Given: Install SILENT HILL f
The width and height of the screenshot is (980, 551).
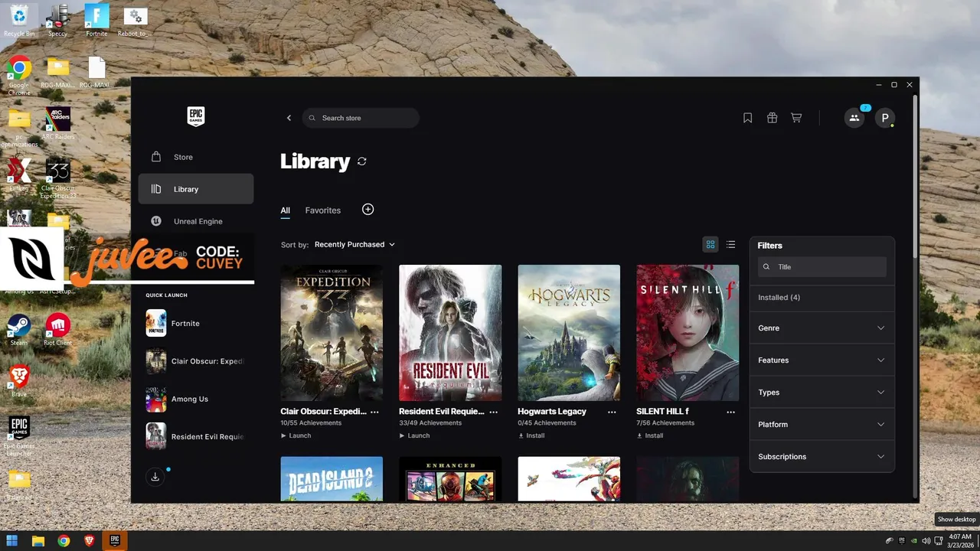Looking at the screenshot, I should tap(650, 435).
